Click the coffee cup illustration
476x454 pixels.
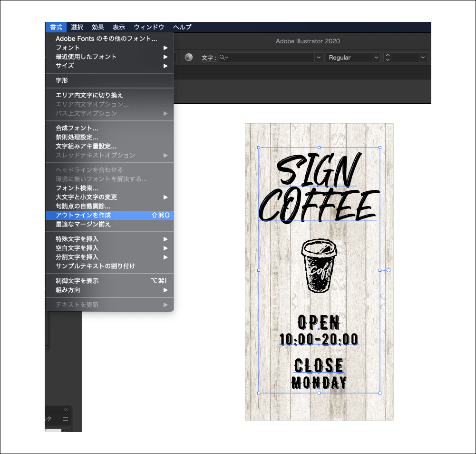click(x=319, y=266)
